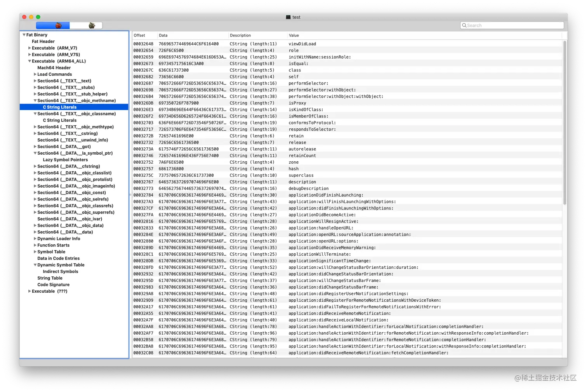Click the Description column header
Screen dimensions: 587x392
257,35
